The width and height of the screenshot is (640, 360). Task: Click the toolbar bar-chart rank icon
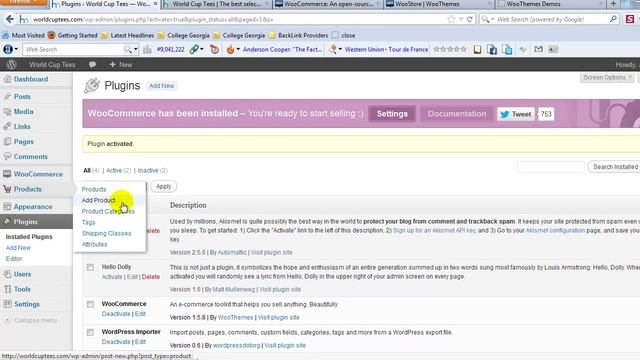click(147, 49)
